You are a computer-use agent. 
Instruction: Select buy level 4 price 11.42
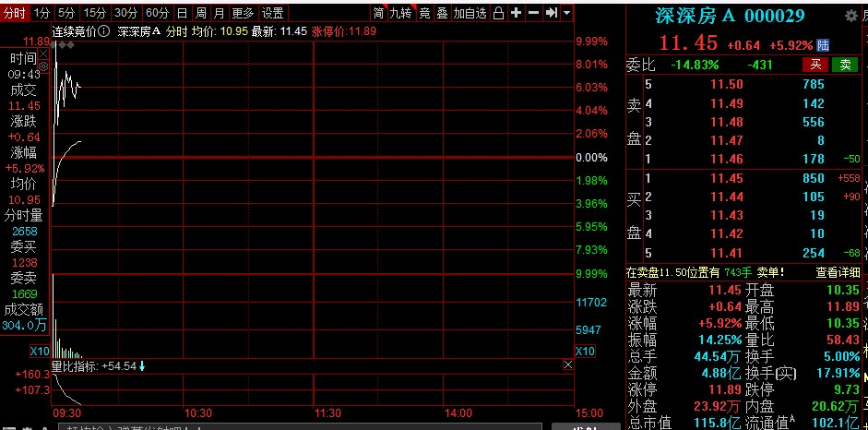[726, 233]
